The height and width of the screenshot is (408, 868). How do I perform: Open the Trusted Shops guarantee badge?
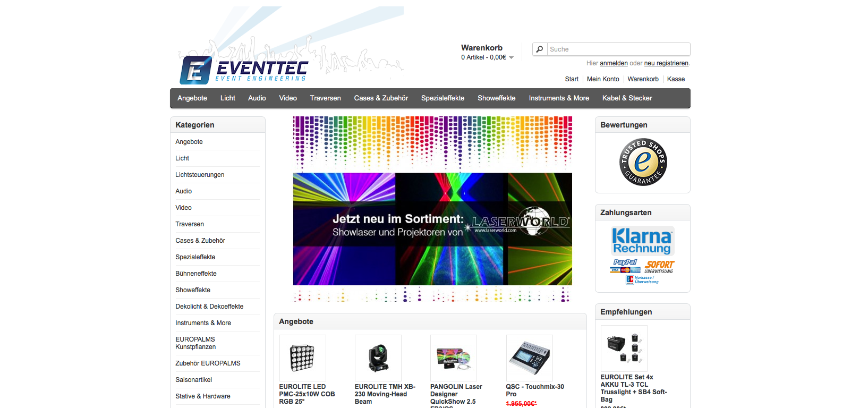point(643,162)
